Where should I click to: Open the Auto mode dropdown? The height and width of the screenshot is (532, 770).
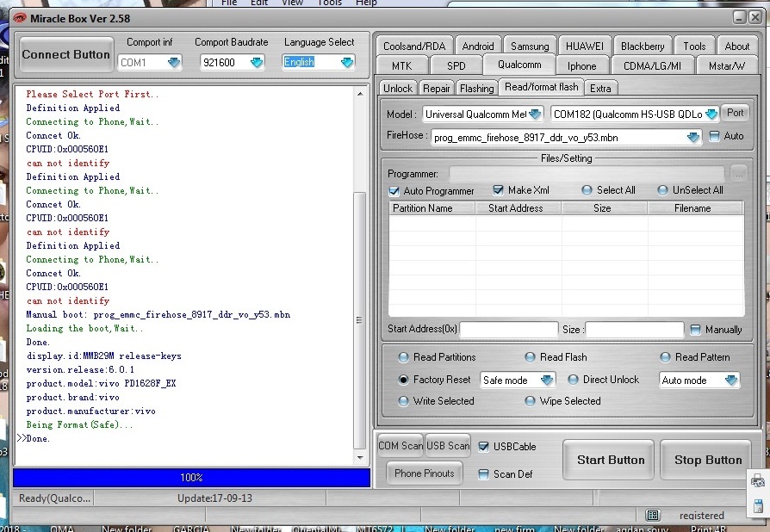pos(730,380)
